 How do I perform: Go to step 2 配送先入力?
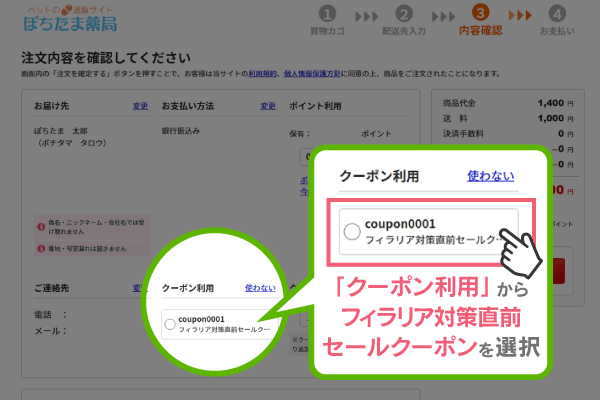[404, 20]
